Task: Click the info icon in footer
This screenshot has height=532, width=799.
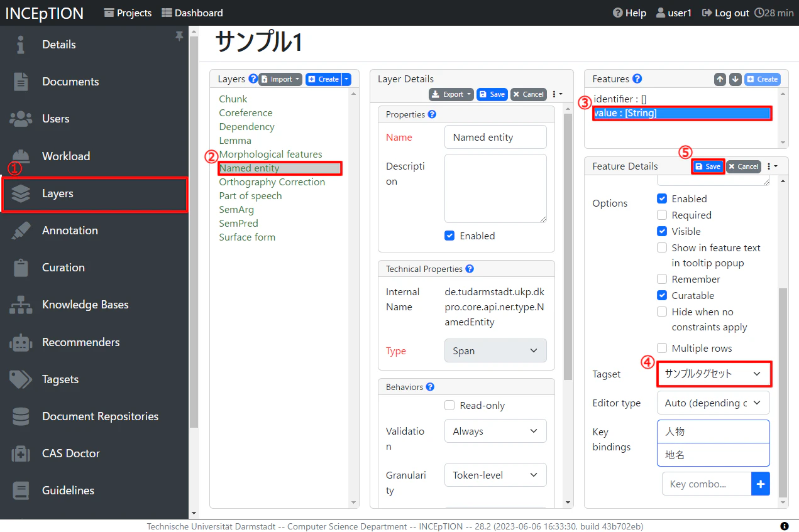Action: pyautogui.click(x=784, y=526)
